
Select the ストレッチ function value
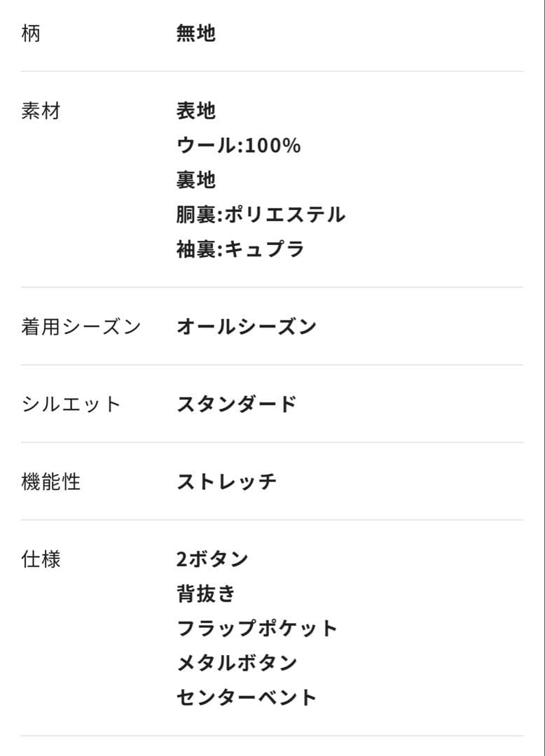tap(226, 482)
